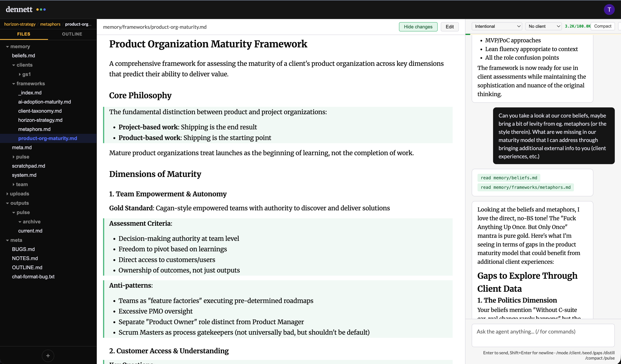Click the token usage 3.2K/100.0K indicator
621x364 pixels.
[x=577, y=26]
